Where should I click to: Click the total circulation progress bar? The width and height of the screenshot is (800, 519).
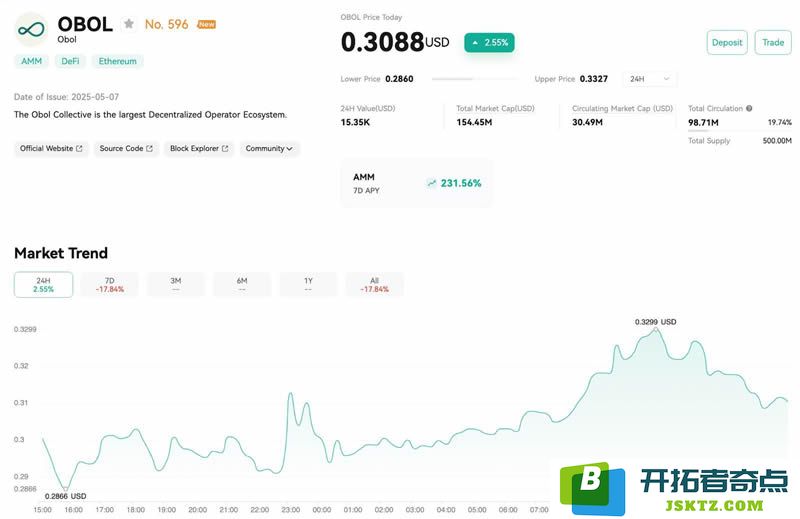tap(739, 131)
